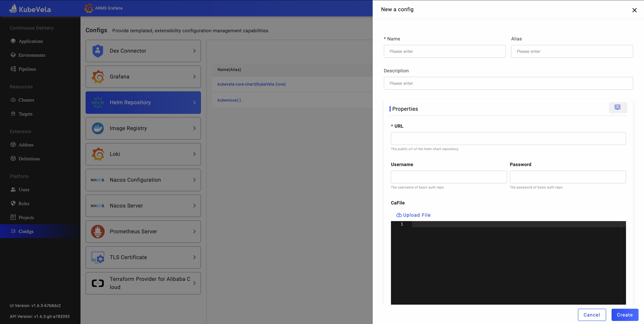Click the Prometheus Server flame icon
Viewport: 644px width, 324px height.
tap(98, 231)
